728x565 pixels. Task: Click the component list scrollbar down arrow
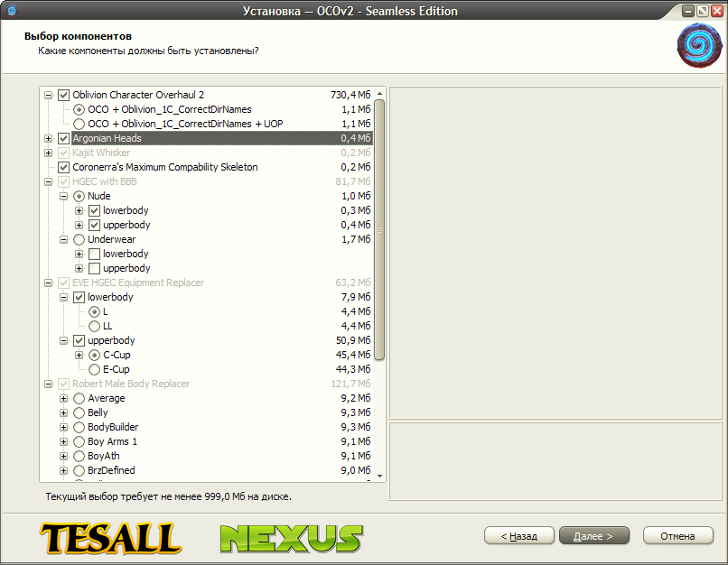[x=380, y=476]
